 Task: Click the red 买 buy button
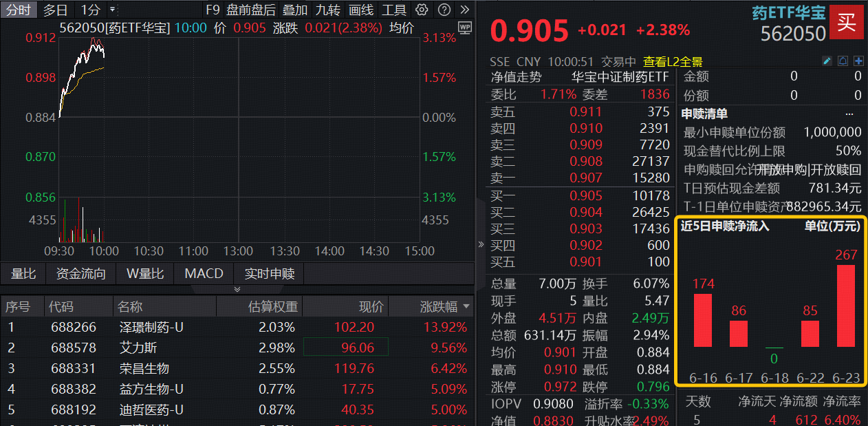846,22
